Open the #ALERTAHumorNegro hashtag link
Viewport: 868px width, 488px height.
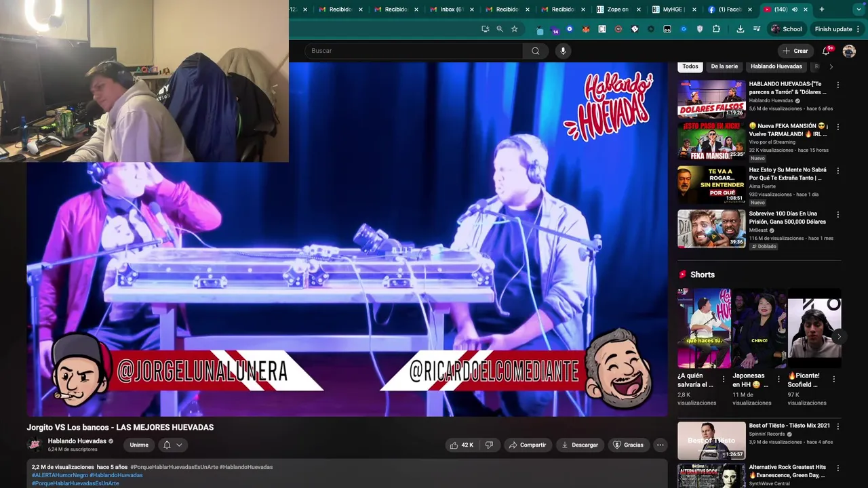(60, 475)
